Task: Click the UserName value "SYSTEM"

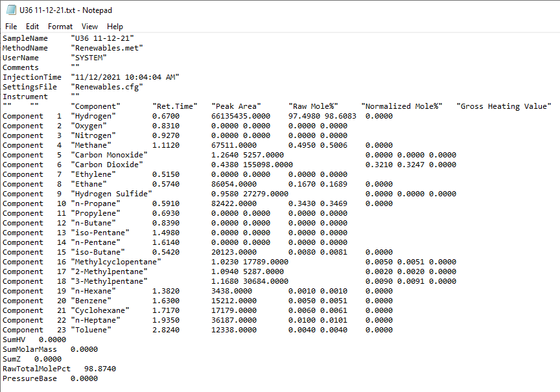Action: (x=89, y=58)
